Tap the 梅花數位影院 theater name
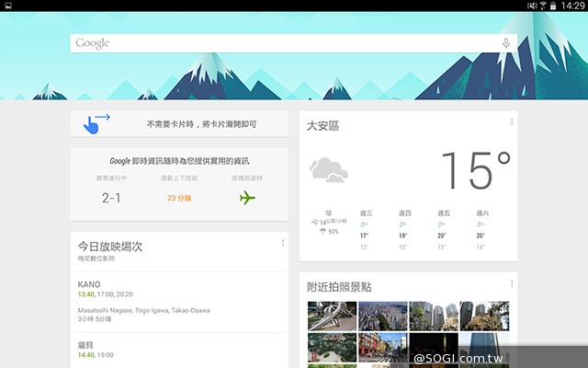Viewport: 588px width, 368px height. [96, 259]
